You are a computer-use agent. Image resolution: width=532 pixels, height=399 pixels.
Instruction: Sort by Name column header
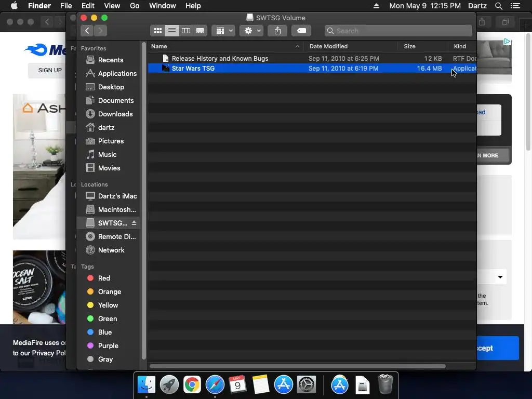[225, 46]
